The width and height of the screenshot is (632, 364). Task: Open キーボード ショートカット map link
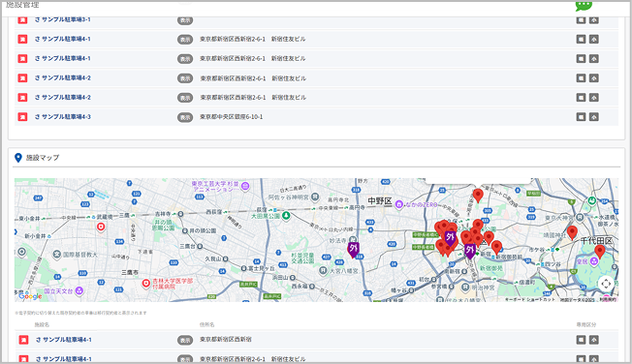(x=529, y=299)
